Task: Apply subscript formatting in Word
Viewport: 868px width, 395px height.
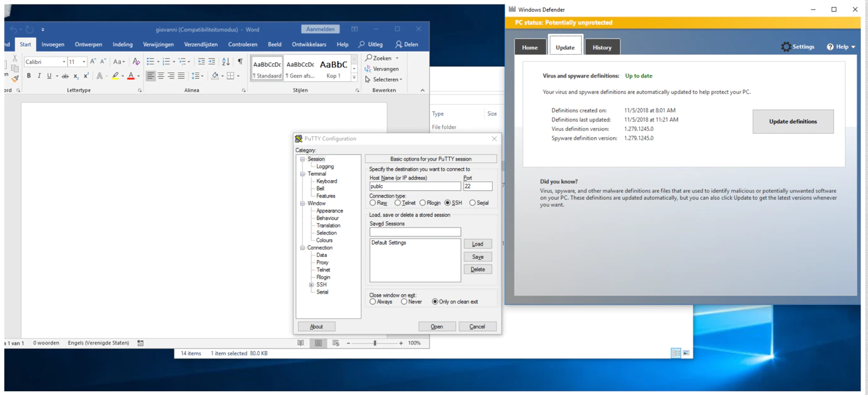Action: (76, 76)
